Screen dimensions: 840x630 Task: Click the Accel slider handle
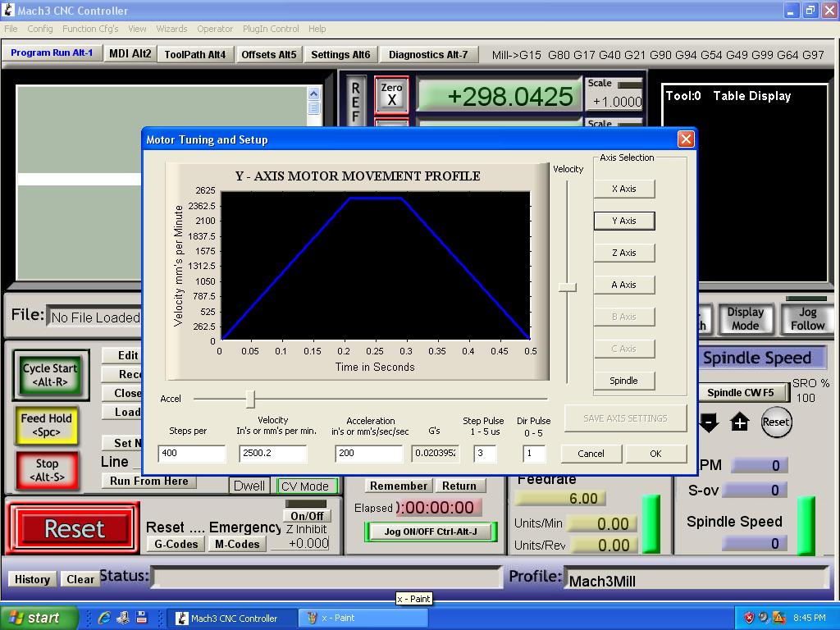[x=250, y=399]
